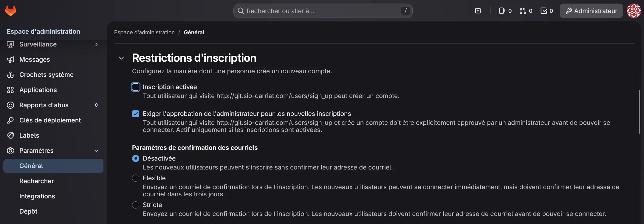The height and width of the screenshot is (224, 644).
Task: Select the Crochets système anchor icon
Action: [11, 75]
